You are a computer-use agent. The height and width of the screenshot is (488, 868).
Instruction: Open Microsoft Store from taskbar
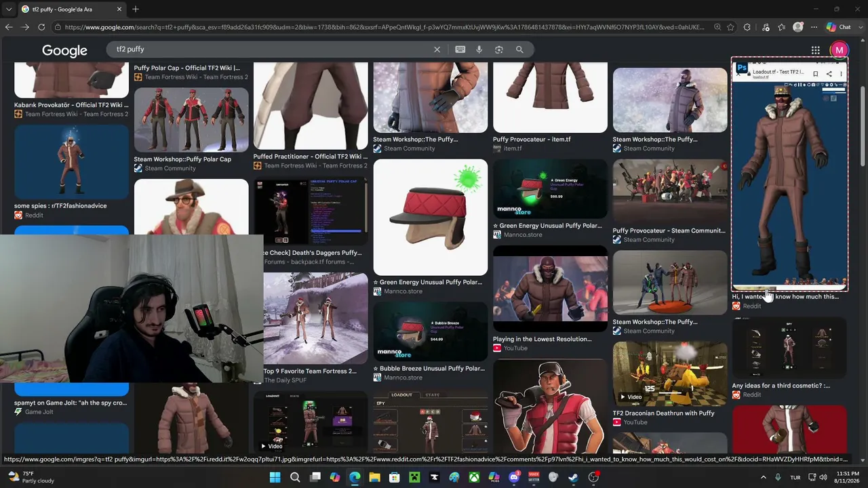coord(394,477)
